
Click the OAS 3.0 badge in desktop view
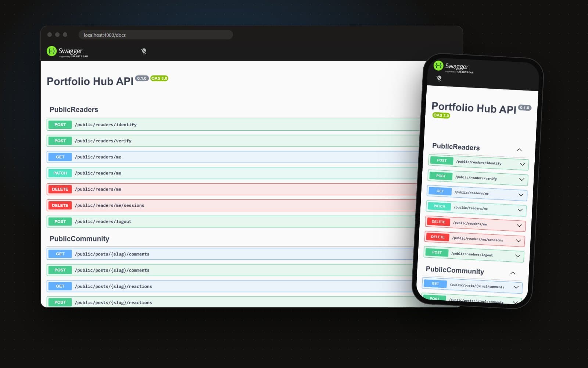[x=159, y=78]
